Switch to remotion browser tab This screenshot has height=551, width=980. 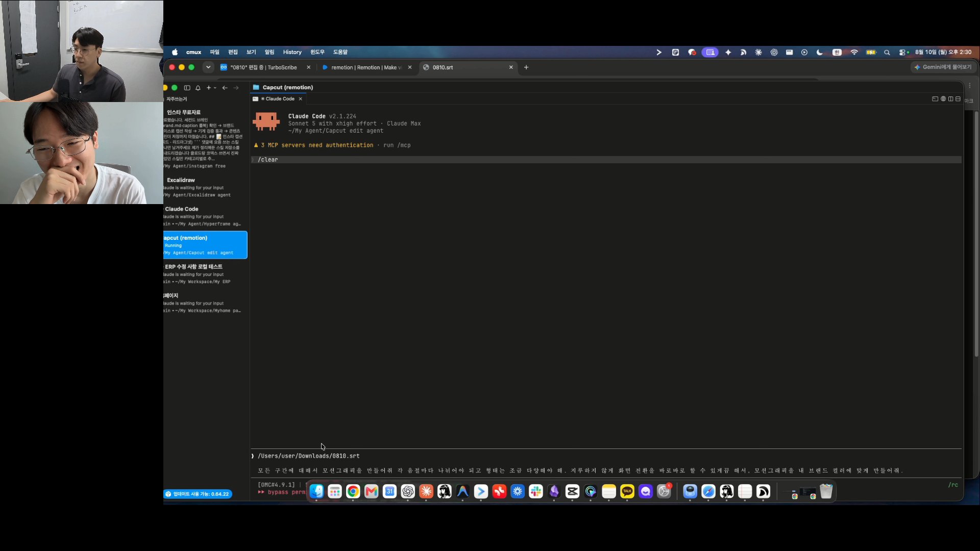pyautogui.click(x=366, y=67)
